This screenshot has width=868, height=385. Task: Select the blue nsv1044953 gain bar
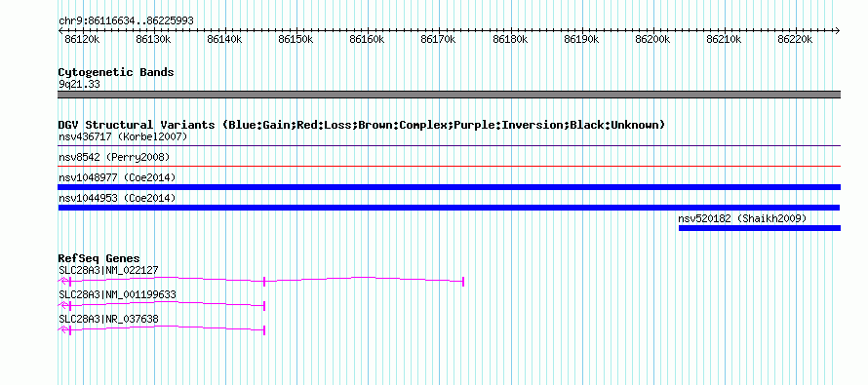click(449, 208)
